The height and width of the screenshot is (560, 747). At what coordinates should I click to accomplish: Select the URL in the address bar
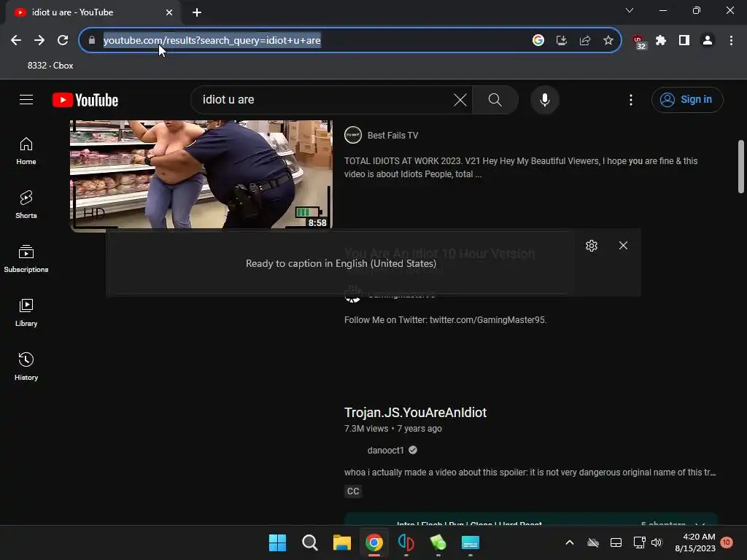click(x=212, y=41)
